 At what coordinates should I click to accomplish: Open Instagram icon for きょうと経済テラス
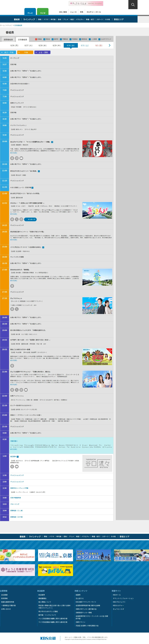point(21,390)
